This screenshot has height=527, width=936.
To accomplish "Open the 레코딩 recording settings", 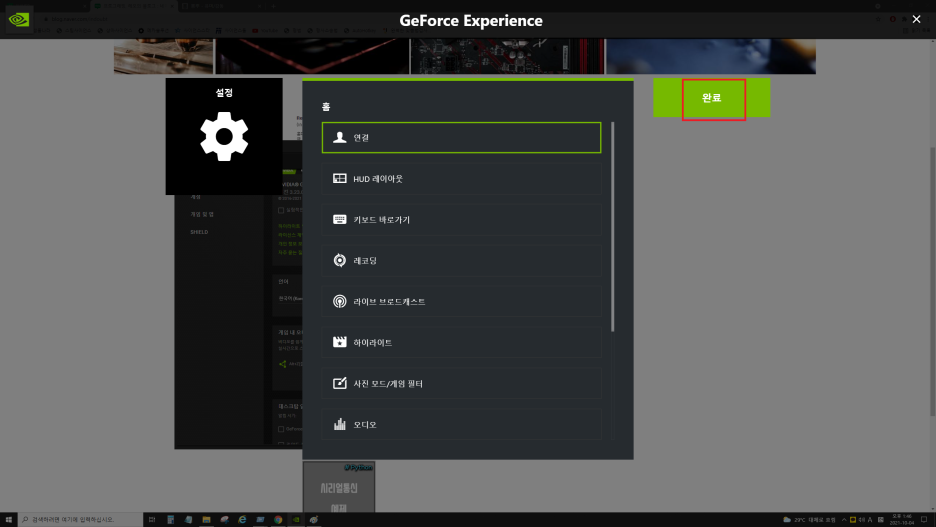I will point(461,260).
